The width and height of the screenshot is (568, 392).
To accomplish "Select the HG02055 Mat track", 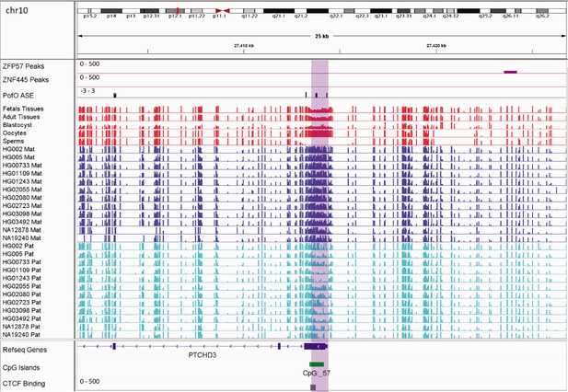I will pos(22,190).
